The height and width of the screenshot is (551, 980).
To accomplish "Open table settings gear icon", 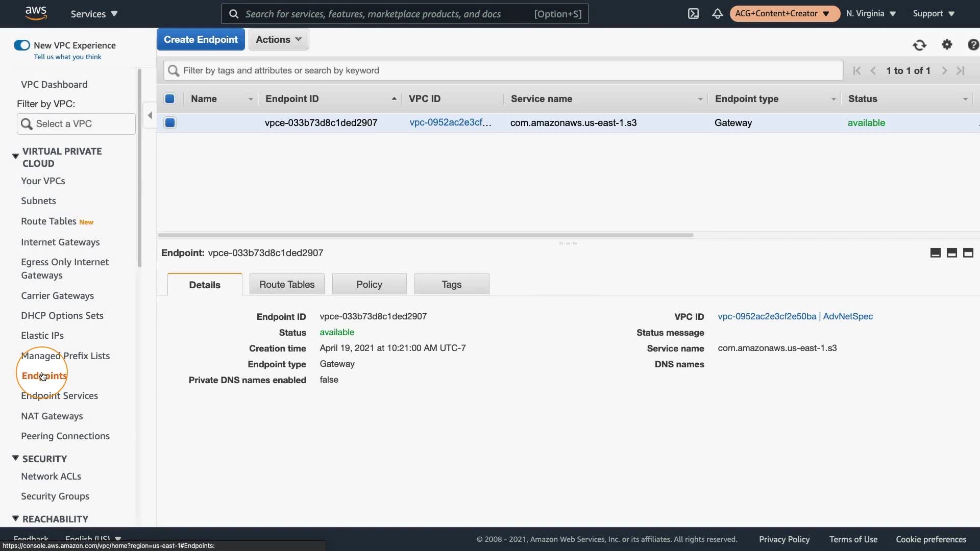I will tap(947, 45).
